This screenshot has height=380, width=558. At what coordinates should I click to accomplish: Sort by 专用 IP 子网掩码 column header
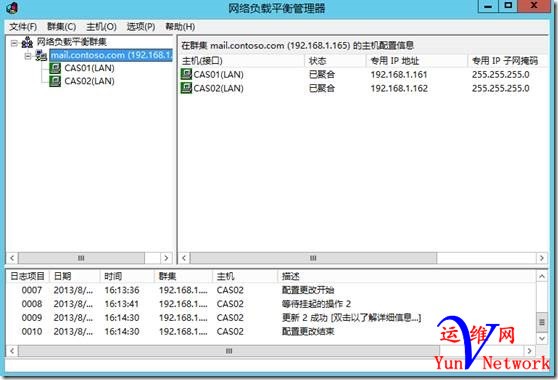click(508, 61)
